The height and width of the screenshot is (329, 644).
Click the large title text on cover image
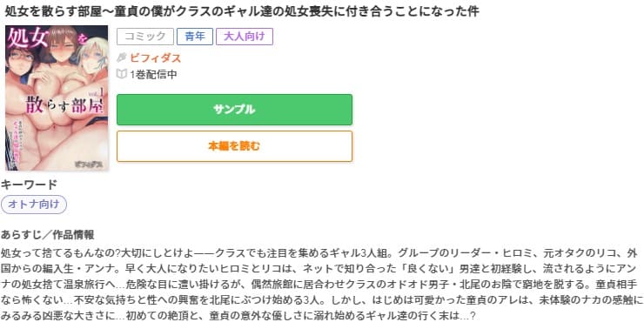[x=63, y=107]
